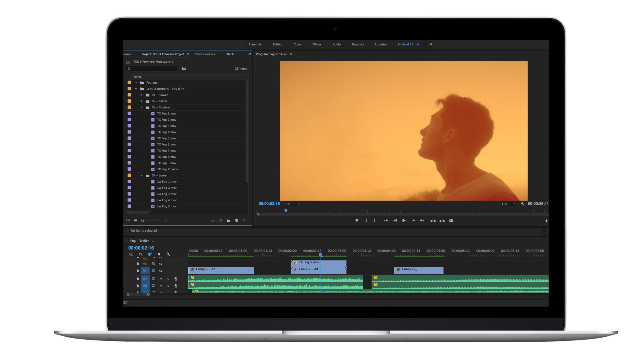Export a frame with the camera icon
This screenshot has height=356, width=644.
pos(451,221)
